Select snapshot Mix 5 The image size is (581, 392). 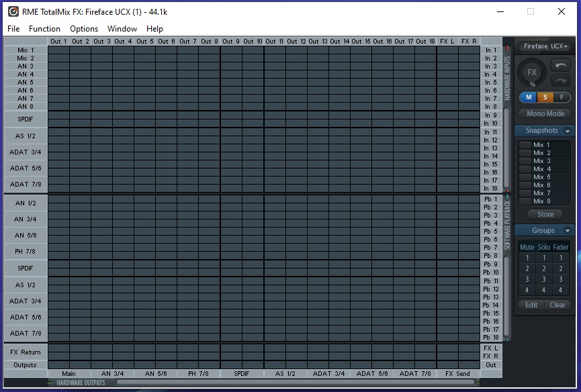pyautogui.click(x=544, y=177)
